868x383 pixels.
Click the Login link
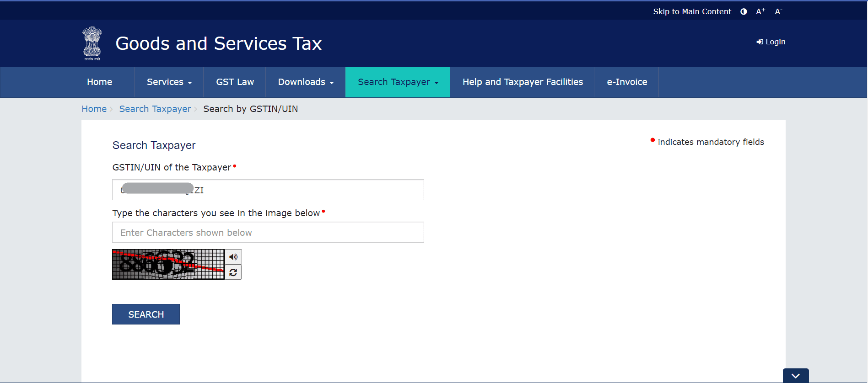[x=771, y=42]
